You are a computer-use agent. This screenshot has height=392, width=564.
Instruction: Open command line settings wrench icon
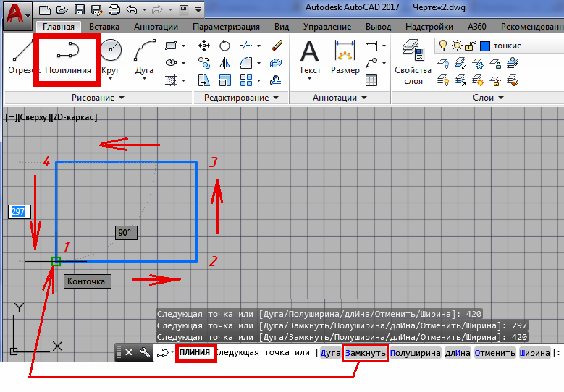click(144, 353)
